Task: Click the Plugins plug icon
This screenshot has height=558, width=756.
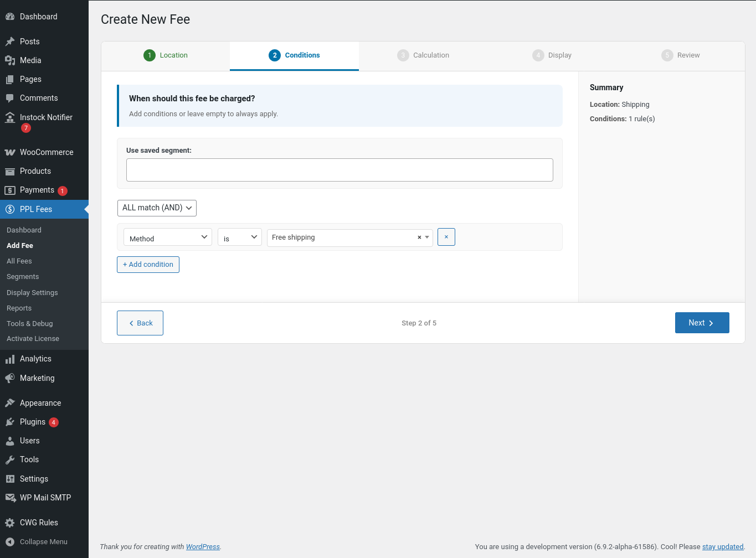Action: click(x=10, y=422)
